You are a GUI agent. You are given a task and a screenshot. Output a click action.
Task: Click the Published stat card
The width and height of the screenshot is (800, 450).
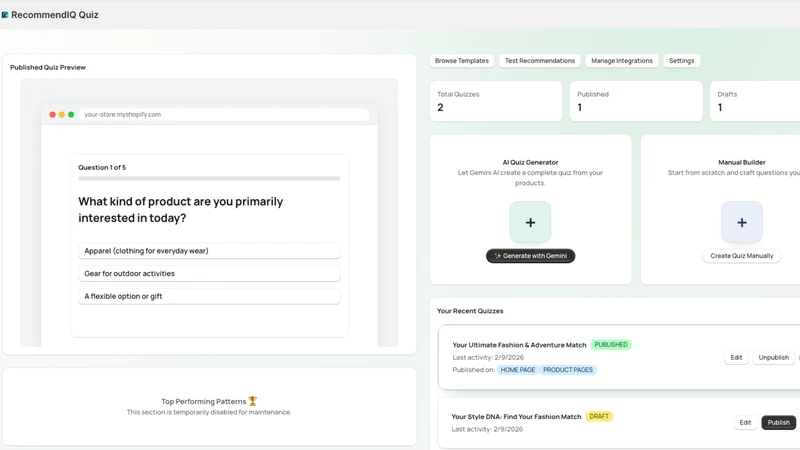tap(636, 101)
